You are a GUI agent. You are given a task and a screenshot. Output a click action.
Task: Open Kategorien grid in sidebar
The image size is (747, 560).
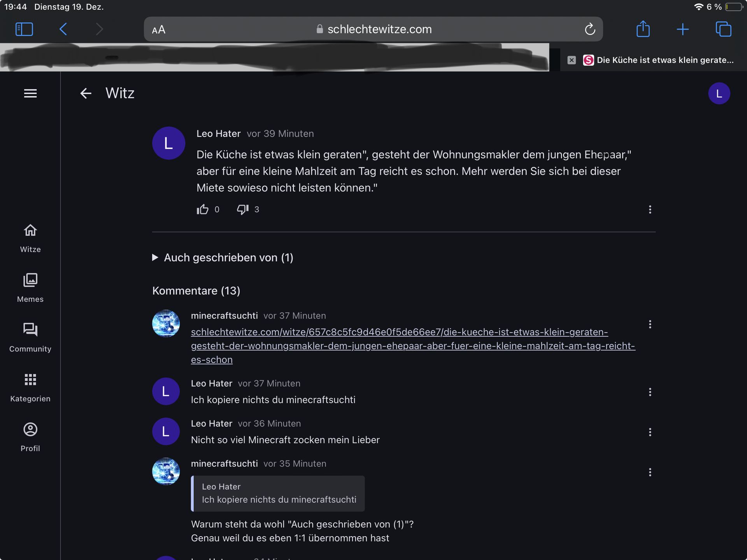tap(30, 387)
